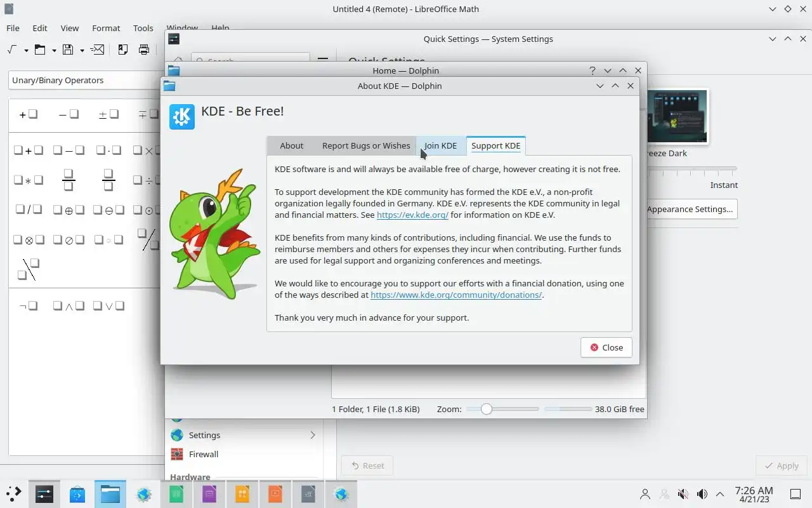
Task: Click the attach to email envelope icon
Action: (x=97, y=50)
